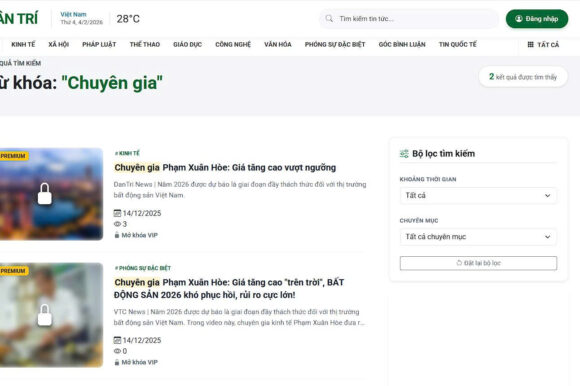
Task: Go to the KINH TẾ section
Action: pyautogui.click(x=23, y=44)
